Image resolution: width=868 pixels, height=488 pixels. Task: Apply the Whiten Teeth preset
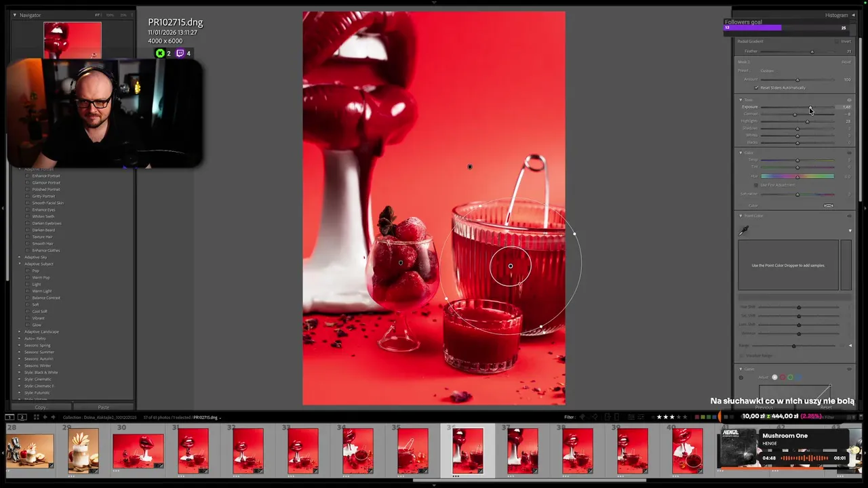point(43,216)
